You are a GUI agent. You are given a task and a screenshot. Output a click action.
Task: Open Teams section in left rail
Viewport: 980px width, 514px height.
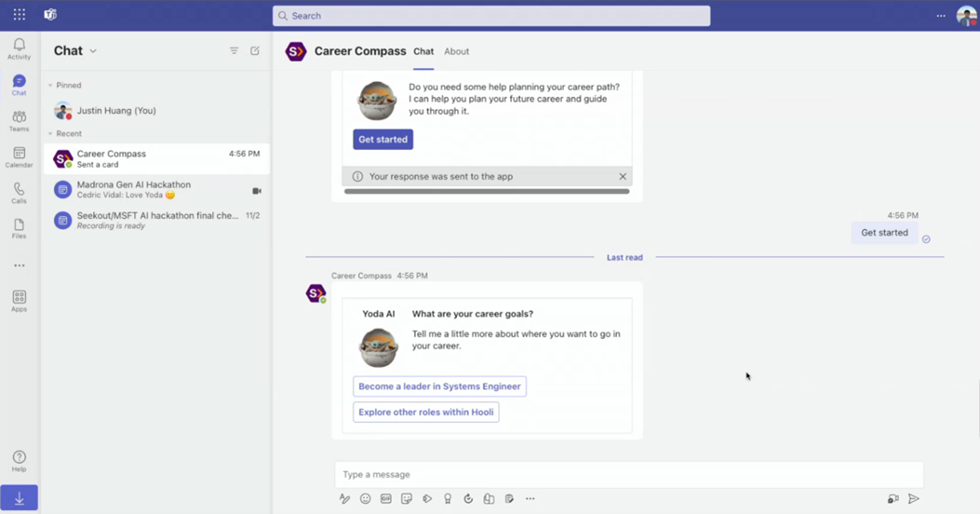click(x=19, y=121)
